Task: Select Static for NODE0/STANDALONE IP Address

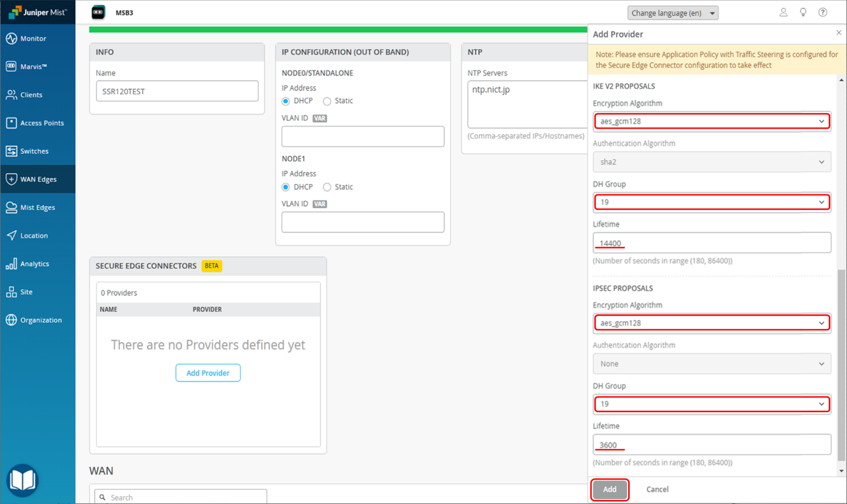Action: click(x=327, y=101)
